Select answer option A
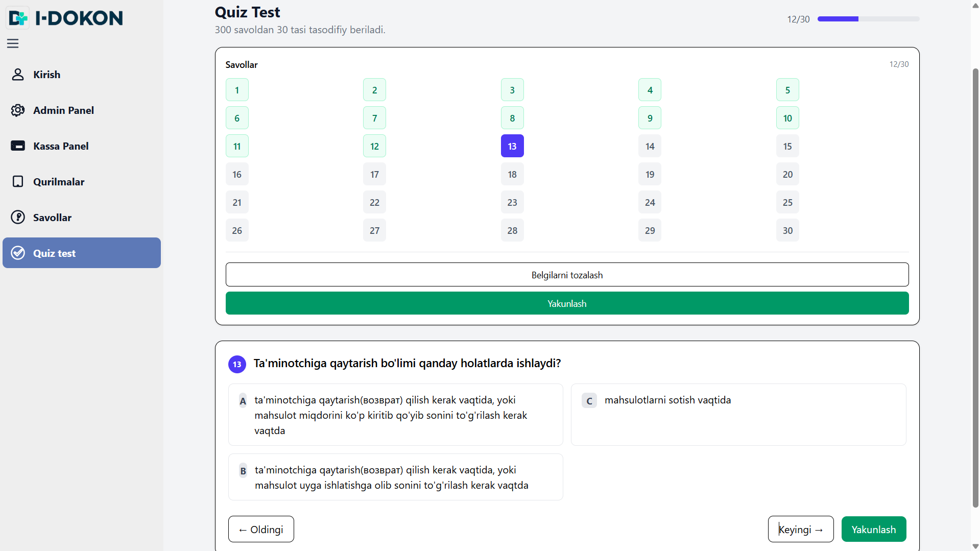Screen dimensions: 980x551 tap(395, 415)
